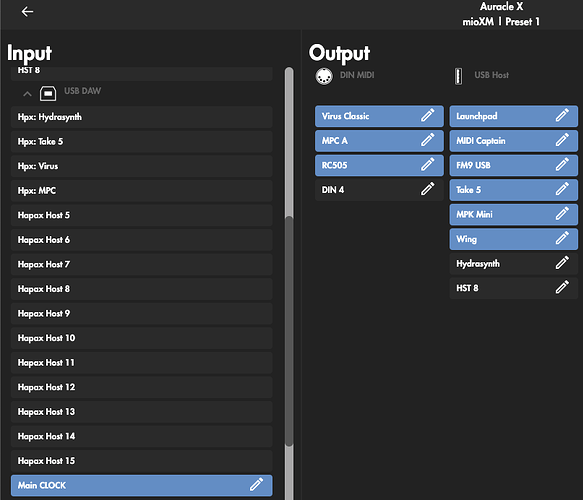Click the USB Host column label

(x=492, y=75)
